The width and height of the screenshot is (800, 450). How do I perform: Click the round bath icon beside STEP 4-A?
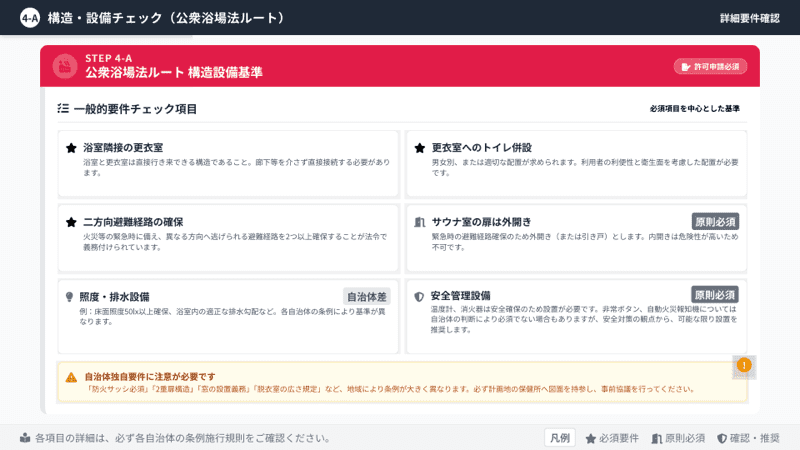(x=65, y=66)
